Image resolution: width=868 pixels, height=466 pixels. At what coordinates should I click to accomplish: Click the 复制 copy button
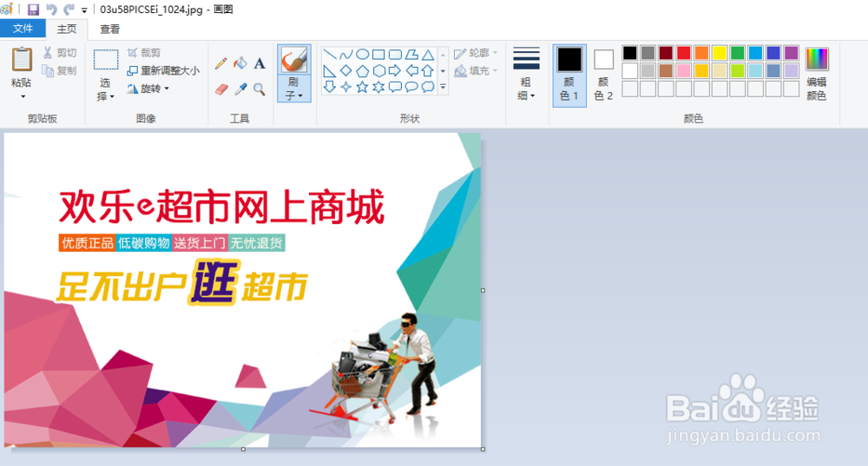60,71
